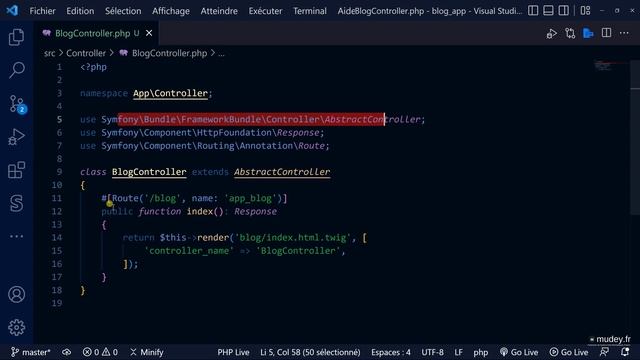The height and width of the screenshot is (360, 640).
Task: Open Customize Layout control
Action: click(585, 11)
